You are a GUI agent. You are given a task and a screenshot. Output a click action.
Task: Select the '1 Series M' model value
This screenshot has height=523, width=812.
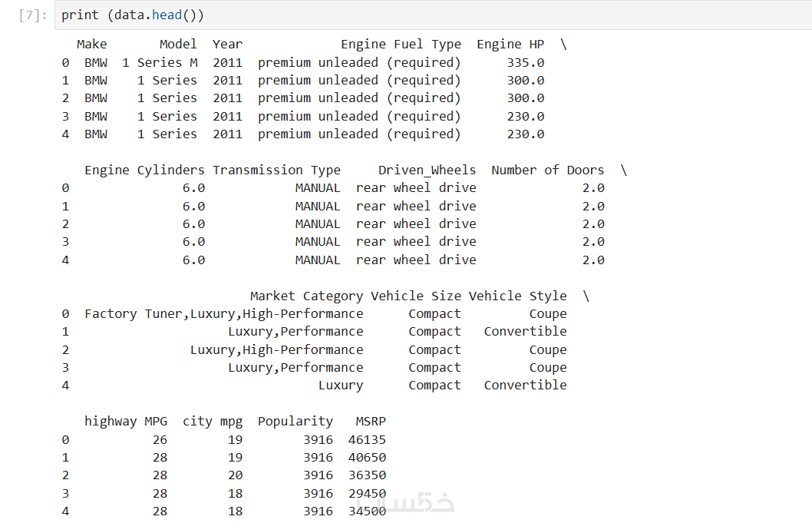pos(160,62)
